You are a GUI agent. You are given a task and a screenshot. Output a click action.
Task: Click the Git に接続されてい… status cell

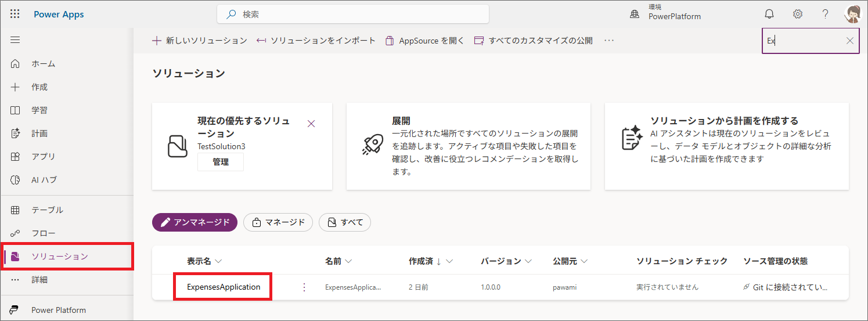click(786, 287)
